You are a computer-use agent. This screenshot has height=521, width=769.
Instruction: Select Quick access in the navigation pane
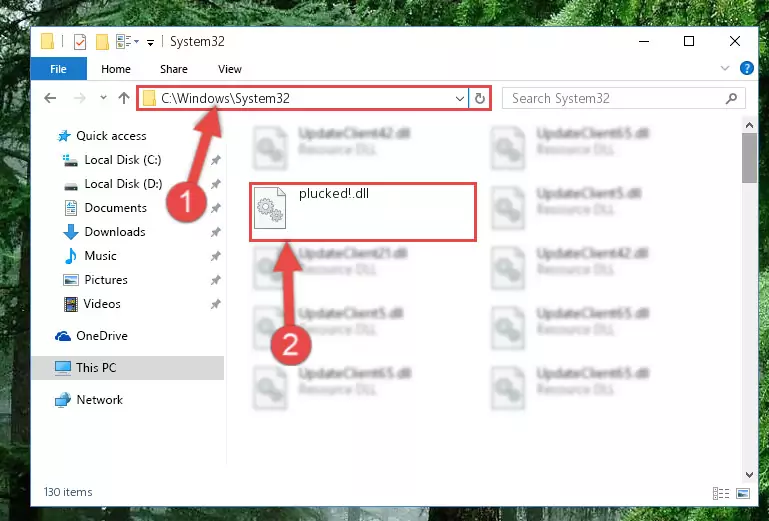click(111, 136)
